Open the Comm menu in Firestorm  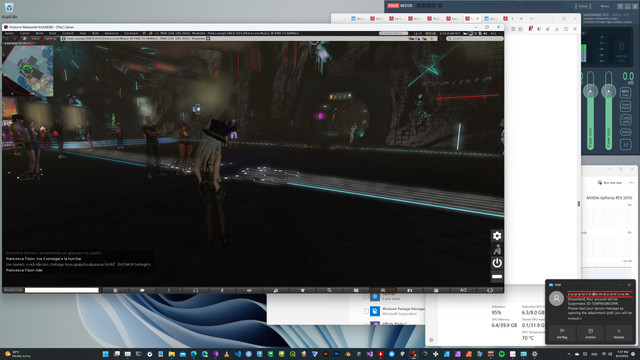[25, 33]
